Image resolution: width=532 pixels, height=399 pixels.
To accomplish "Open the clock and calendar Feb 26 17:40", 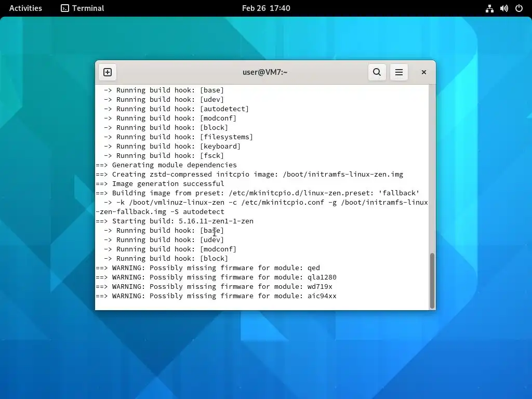I will point(266,8).
